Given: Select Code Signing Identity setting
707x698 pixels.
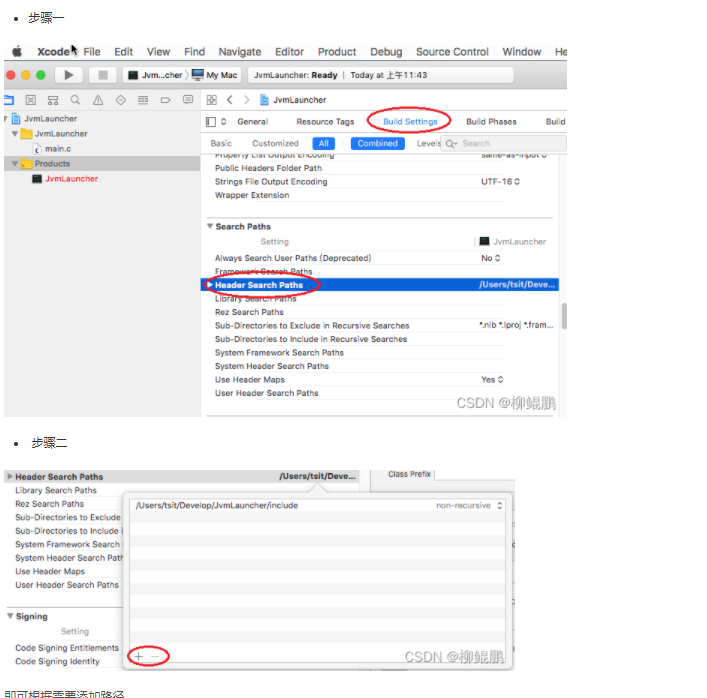Looking at the screenshot, I should point(57,661).
